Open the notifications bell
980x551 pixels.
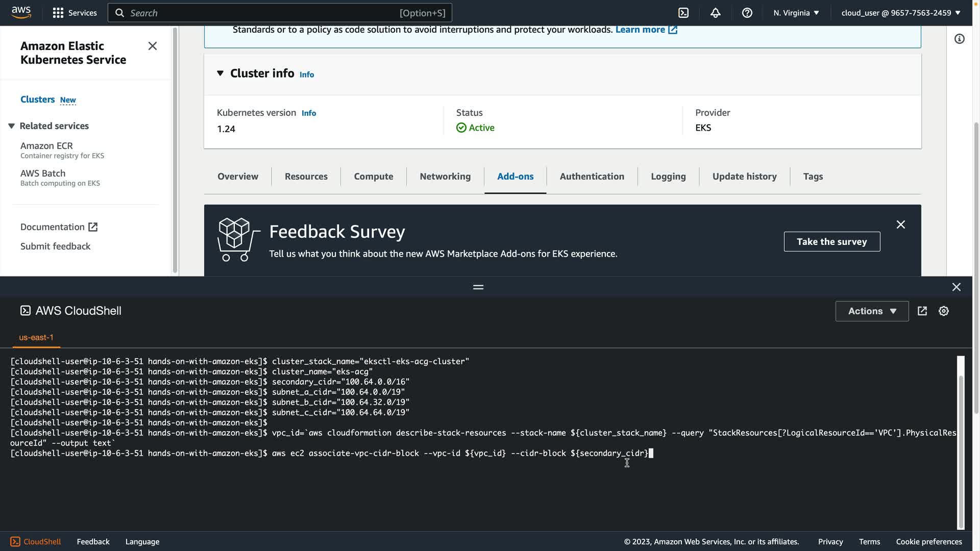point(715,13)
